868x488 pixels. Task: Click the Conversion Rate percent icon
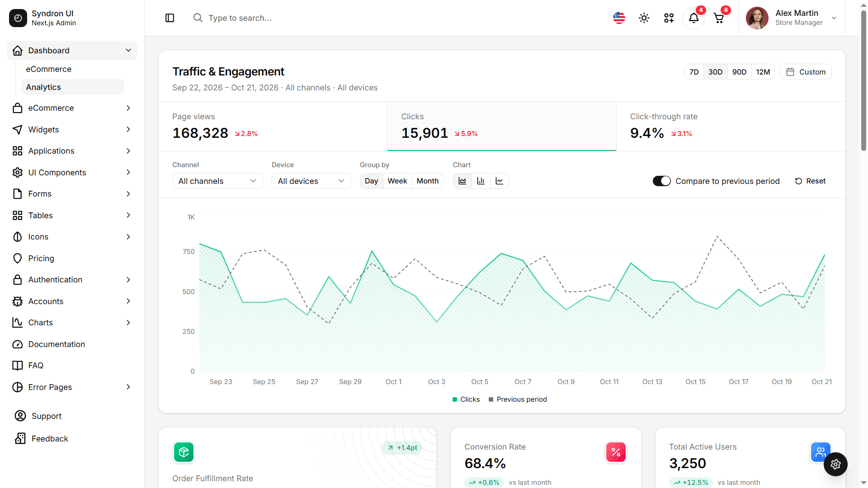pyautogui.click(x=616, y=452)
